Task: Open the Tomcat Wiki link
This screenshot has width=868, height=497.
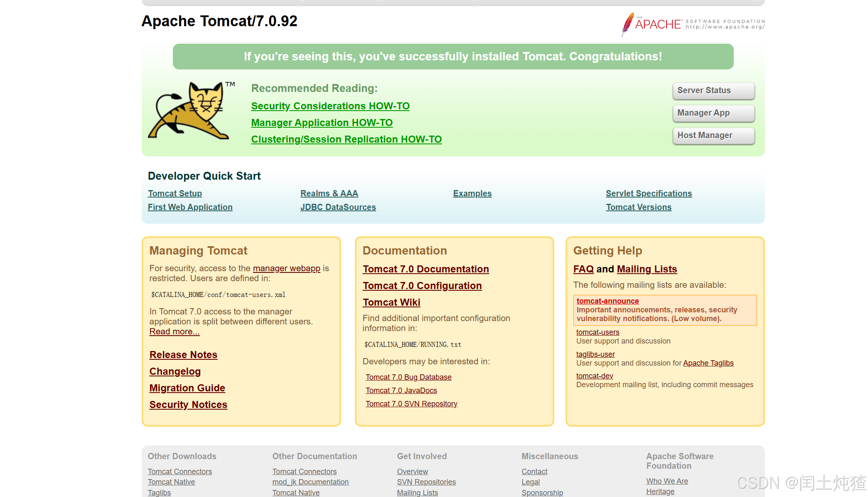Action: coord(391,302)
